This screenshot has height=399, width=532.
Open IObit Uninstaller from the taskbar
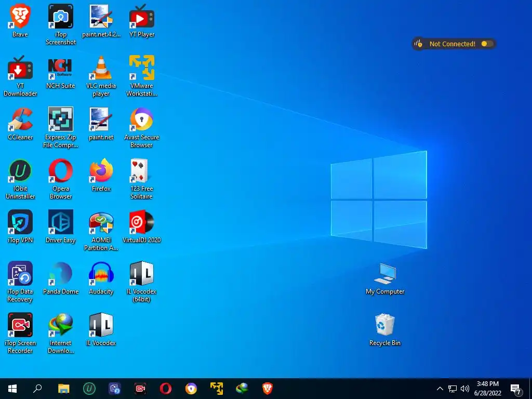point(89,389)
